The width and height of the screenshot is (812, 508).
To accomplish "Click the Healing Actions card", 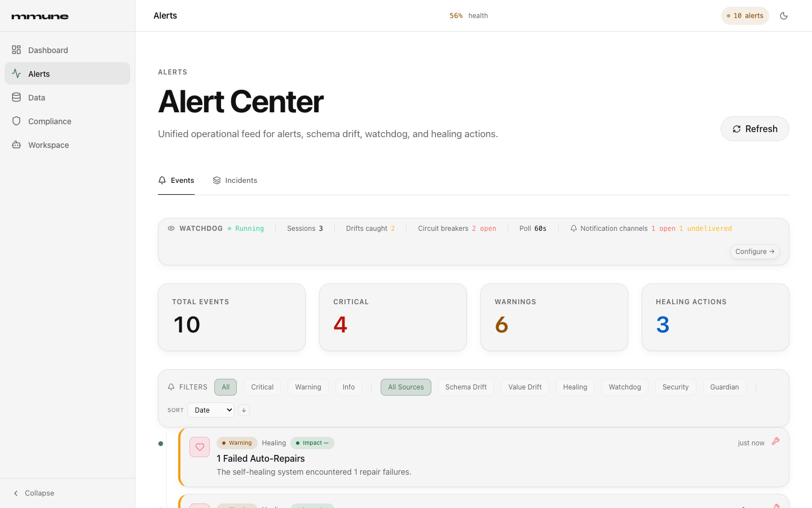I will (x=716, y=317).
